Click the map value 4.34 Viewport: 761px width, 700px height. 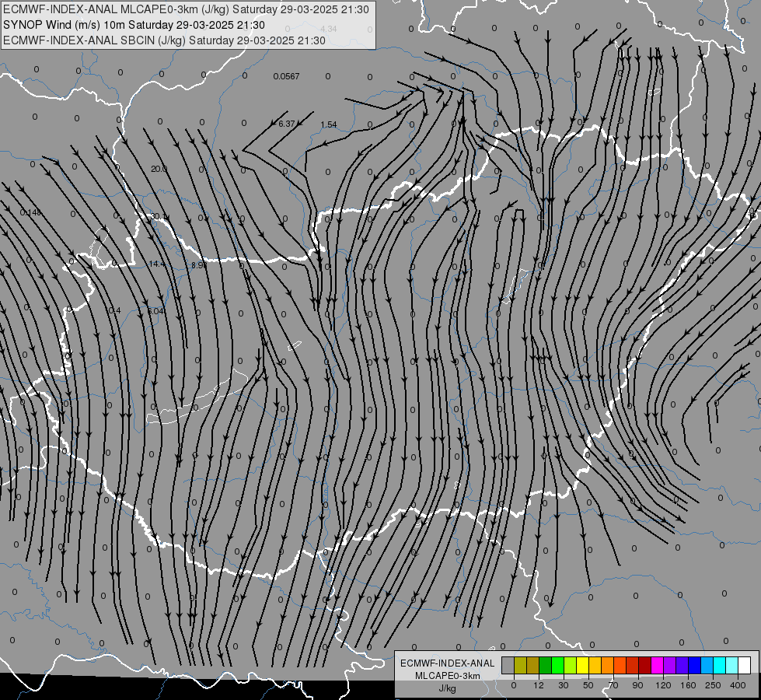point(329,29)
